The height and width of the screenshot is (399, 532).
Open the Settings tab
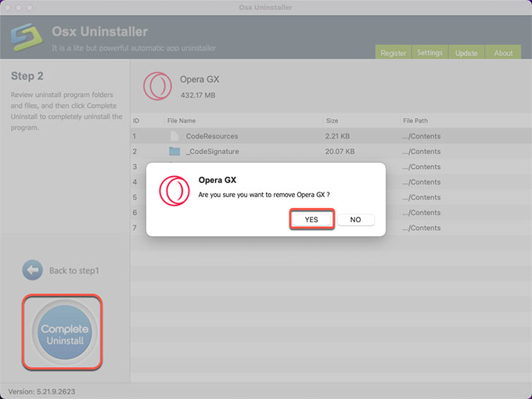(430, 53)
